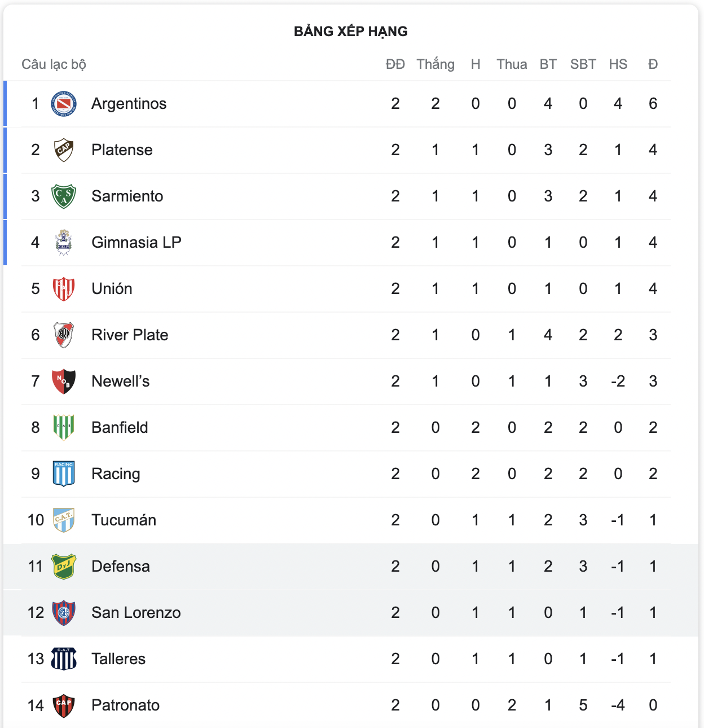Click the Unión red striped crest

click(64, 289)
